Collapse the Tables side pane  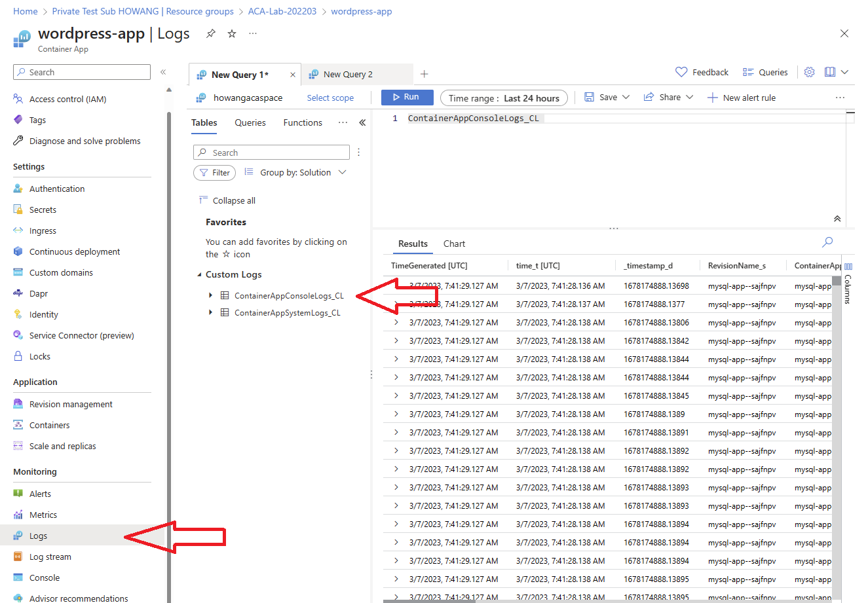click(x=362, y=122)
